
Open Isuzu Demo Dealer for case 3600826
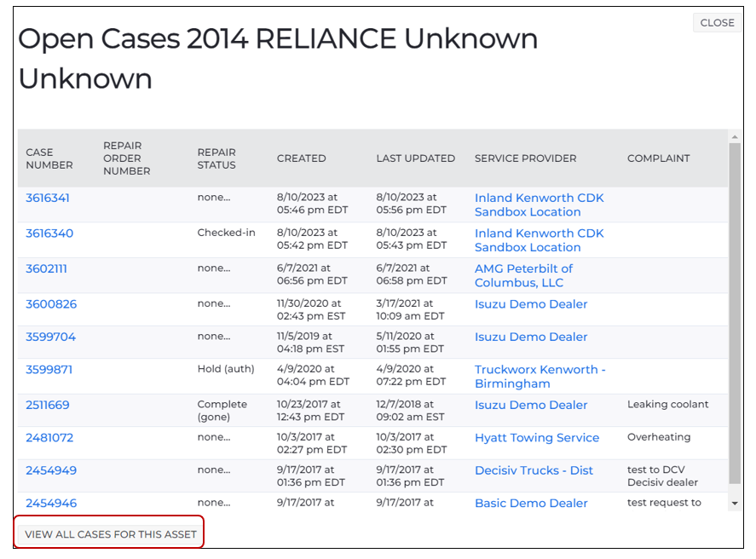tap(531, 304)
